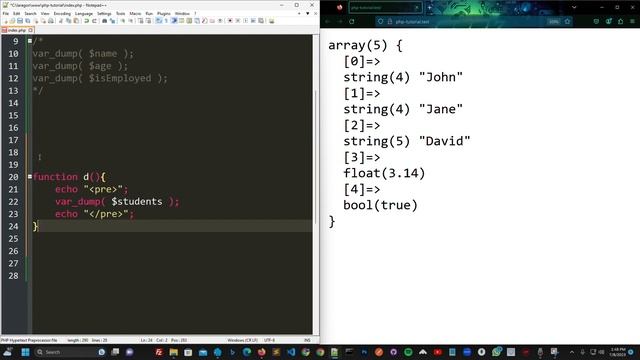Bookmark this page with the star icon
This screenshot has width=640, height=360.
pyautogui.click(x=567, y=21)
